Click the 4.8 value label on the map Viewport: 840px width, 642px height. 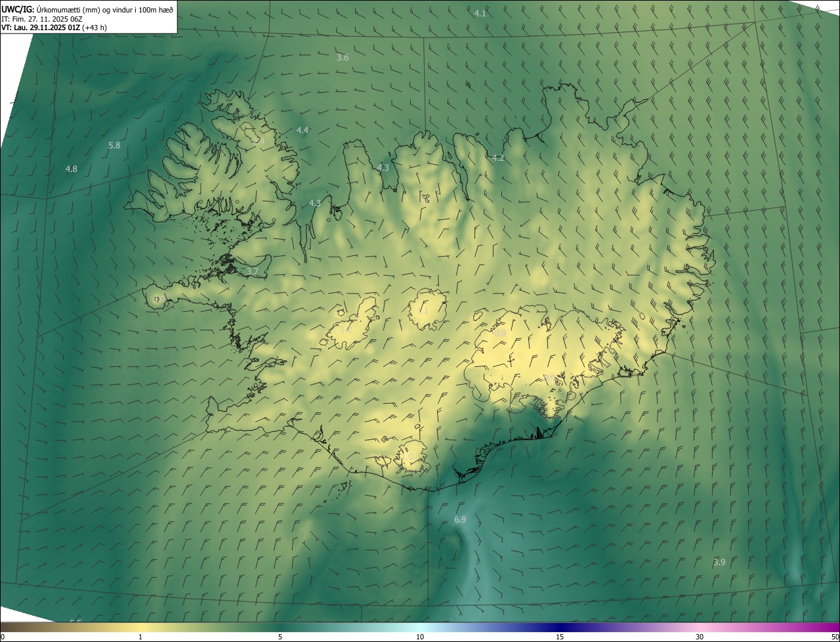[x=71, y=169]
